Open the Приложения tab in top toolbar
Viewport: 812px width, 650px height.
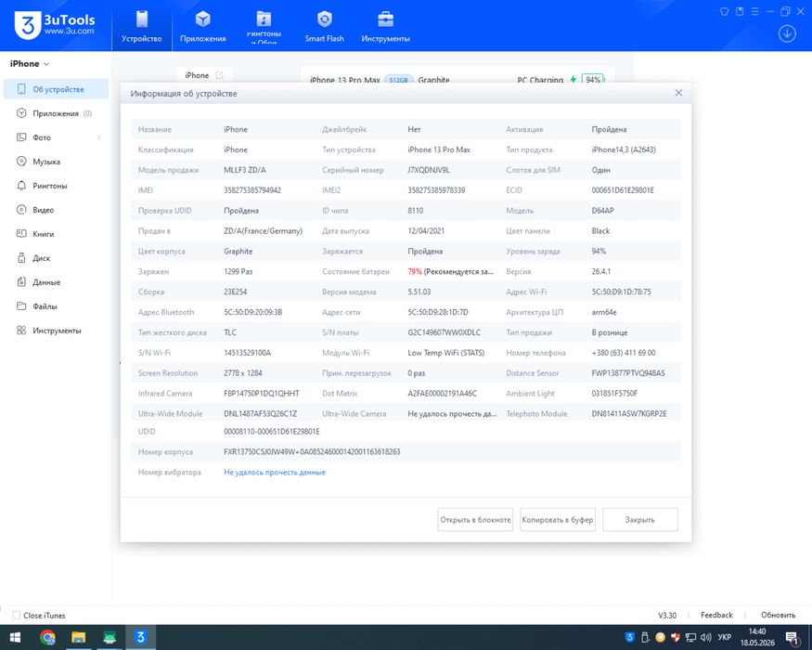[x=203, y=26]
